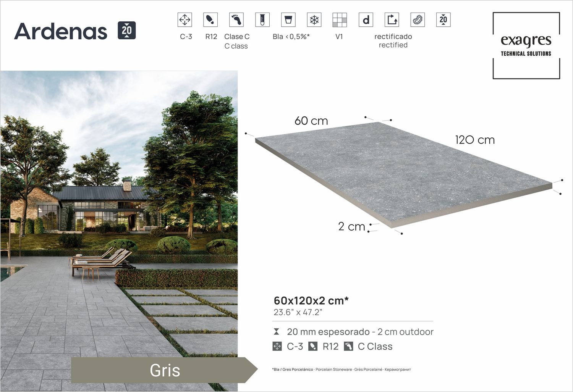The width and height of the screenshot is (573, 392).
Task: Select the rotating arrow rectified icon
Action: click(393, 20)
